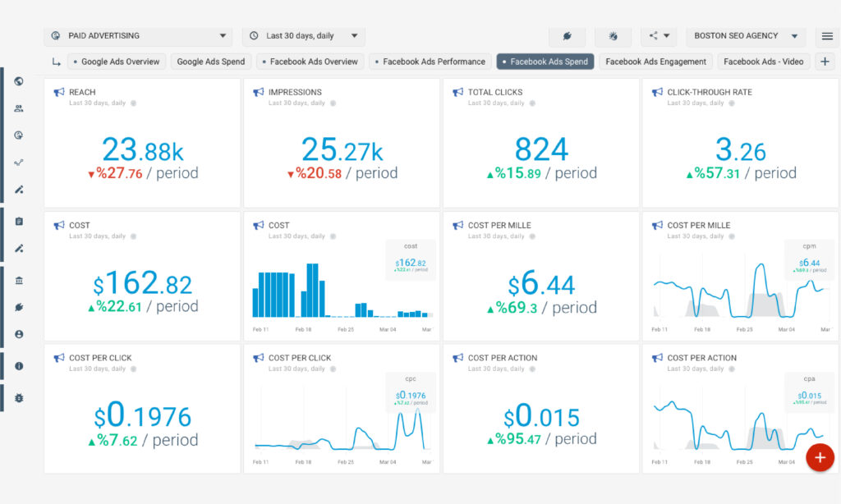This screenshot has width=841, height=504.
Task: Click the globe icon in the left sidebar
Action: click(19, 81)
